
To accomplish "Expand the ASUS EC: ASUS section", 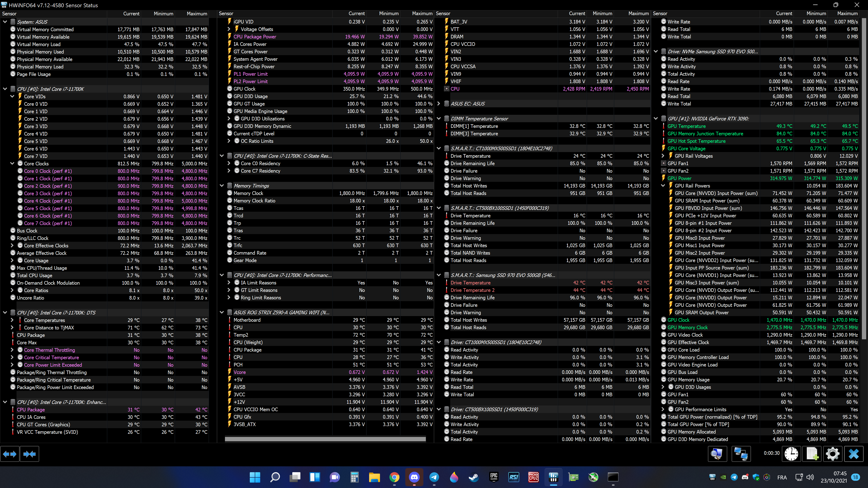I will [438, 104].
